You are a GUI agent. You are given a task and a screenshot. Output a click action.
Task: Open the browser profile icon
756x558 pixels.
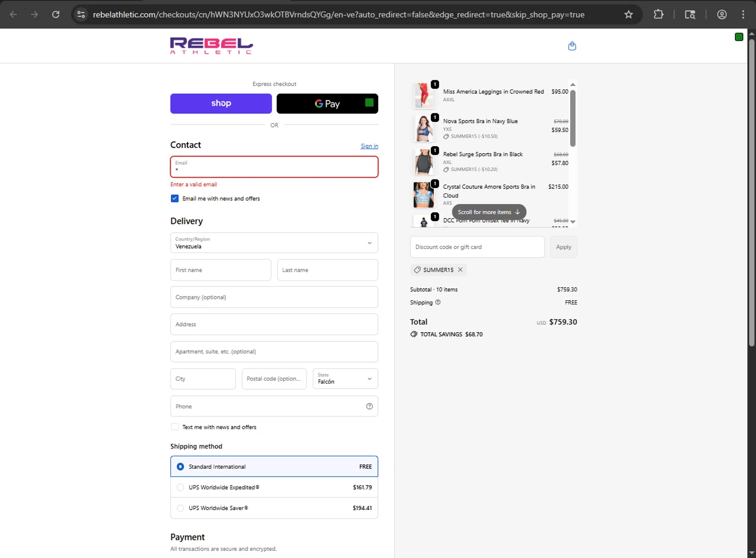(722, 15)
